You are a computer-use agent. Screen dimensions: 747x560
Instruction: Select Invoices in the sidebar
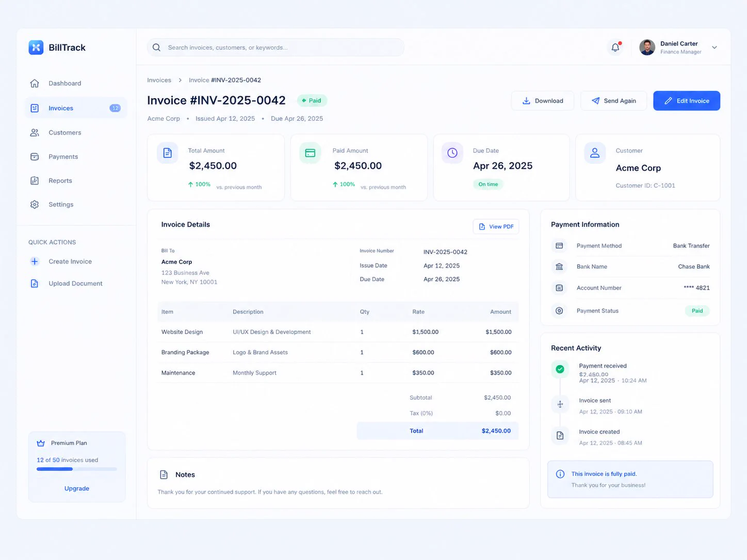76,108
